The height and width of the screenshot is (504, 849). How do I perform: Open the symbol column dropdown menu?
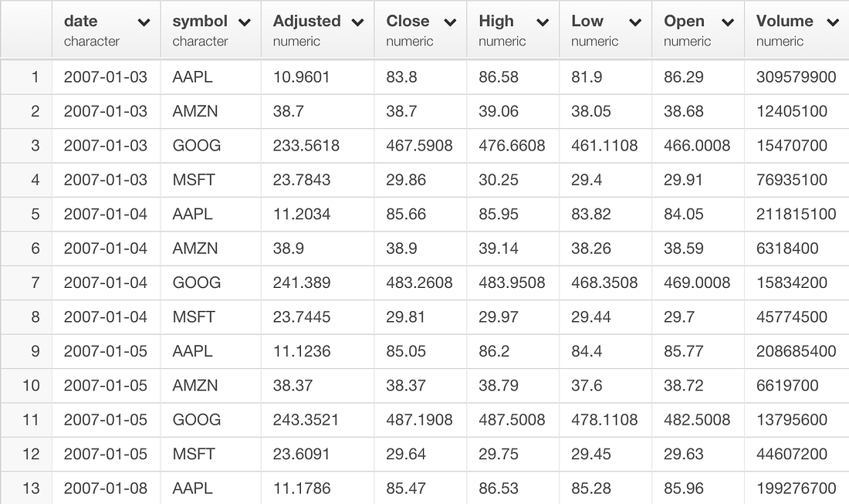(245, 22)
